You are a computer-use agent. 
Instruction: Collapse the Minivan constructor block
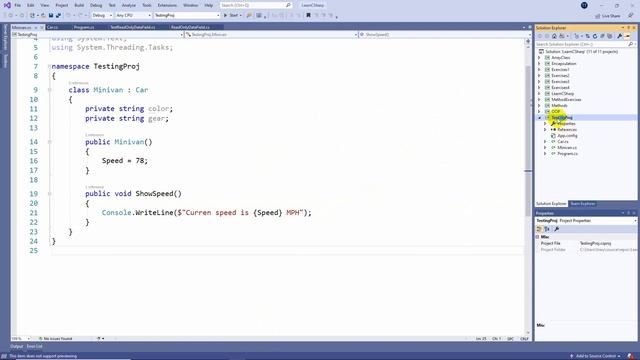(49, 142)
